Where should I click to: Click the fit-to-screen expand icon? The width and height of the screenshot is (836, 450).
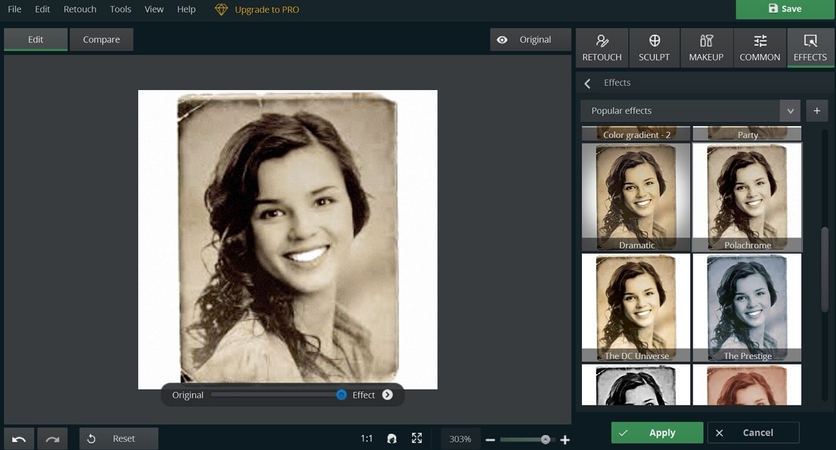(417, 438)
